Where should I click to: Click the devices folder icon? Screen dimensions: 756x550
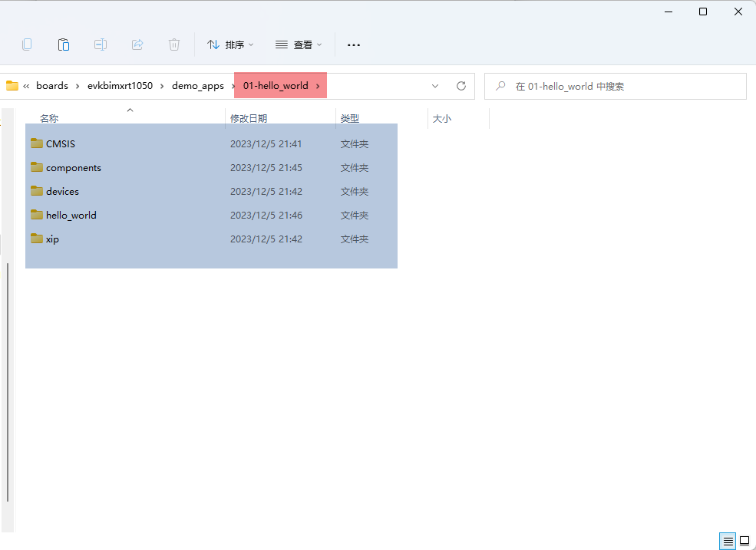click(x=37, y=191)
